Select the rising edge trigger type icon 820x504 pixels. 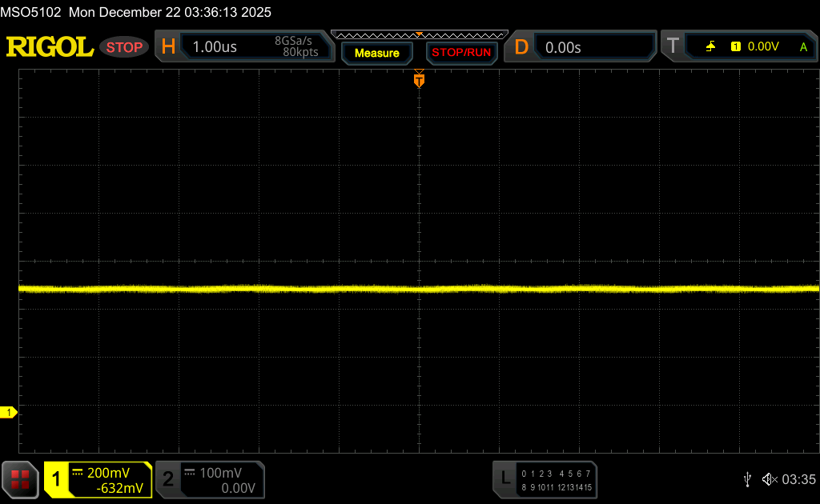[710, 47]
